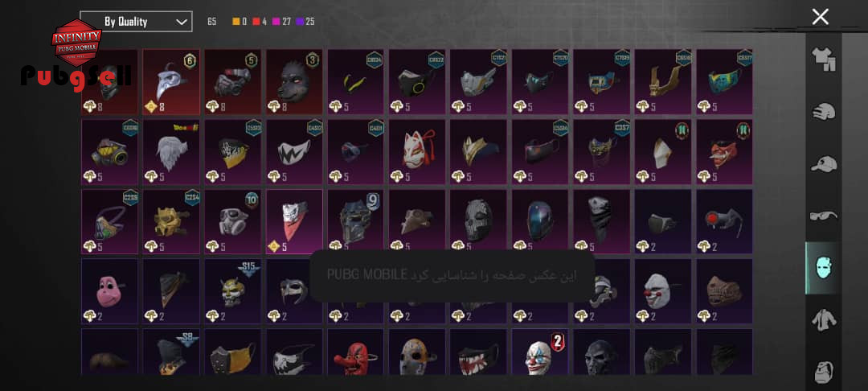This screenshot has width=868, height=391.
Task: Select the clown mask with red nose
Action: coord(662,291)
